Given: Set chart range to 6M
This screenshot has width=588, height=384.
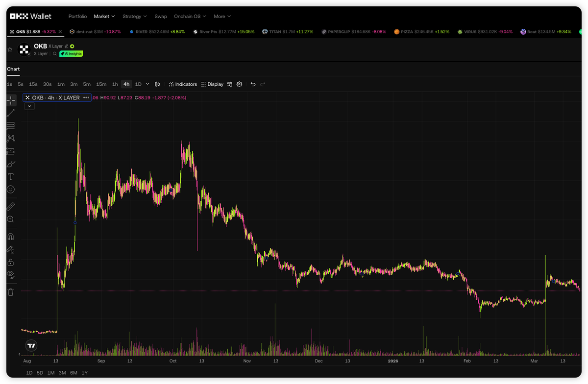Looking at the screenshot, I should [73, 373].
